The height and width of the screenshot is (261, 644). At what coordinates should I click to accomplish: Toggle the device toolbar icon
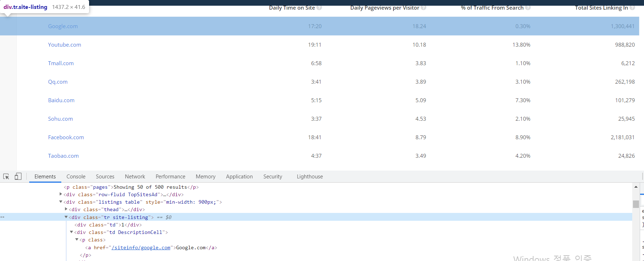[x=18, y=176]
